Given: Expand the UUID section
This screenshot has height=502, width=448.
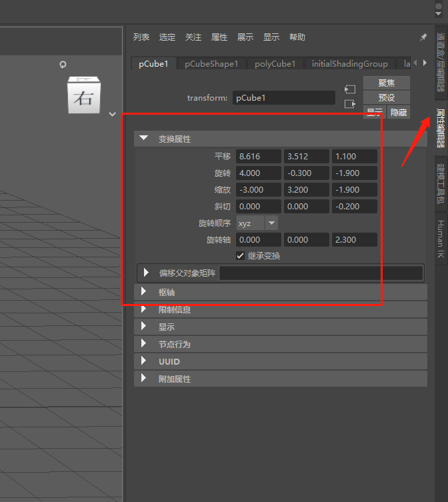Looking at the screenshot, I should pyautogui.click(x=144, y=361).
